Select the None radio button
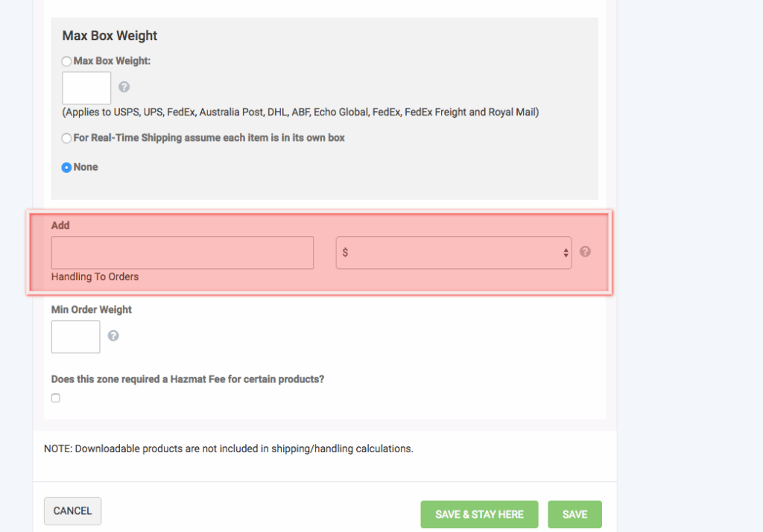763x532 pixels. (x=67, y=168)
